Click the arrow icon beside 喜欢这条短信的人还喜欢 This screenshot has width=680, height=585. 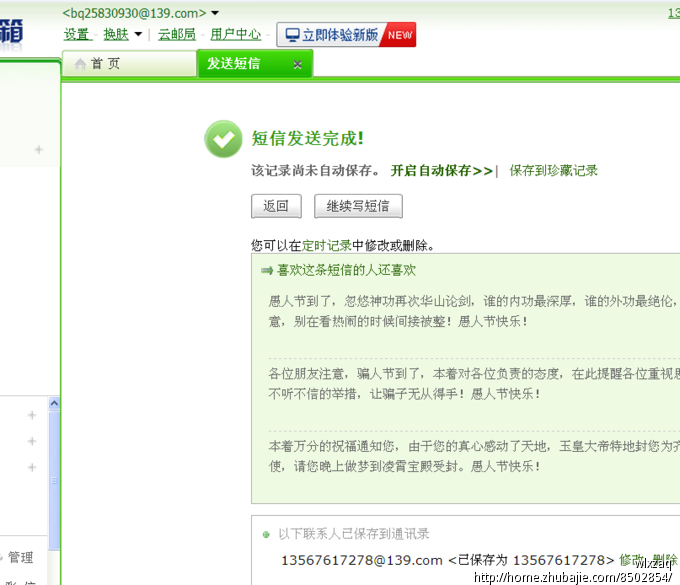pyautogui.click(x=267, y=271)
